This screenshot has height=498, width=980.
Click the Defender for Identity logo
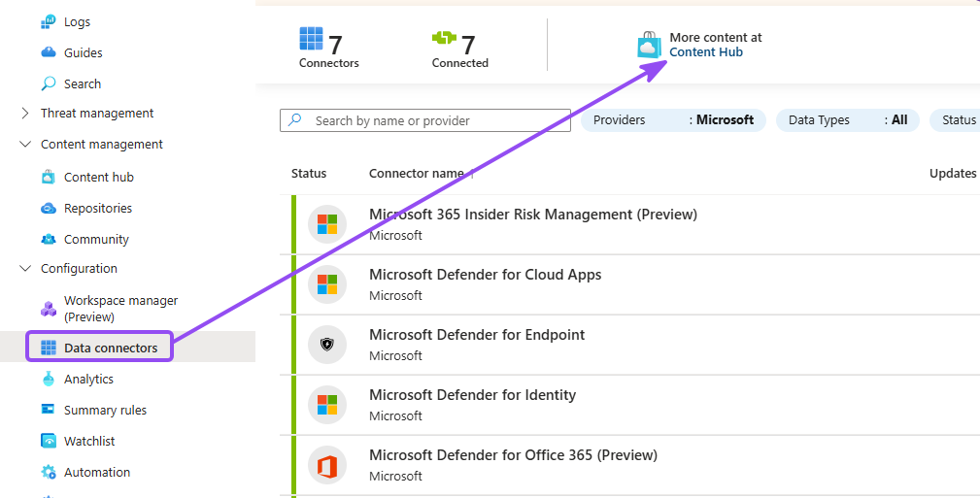[327, 405]
